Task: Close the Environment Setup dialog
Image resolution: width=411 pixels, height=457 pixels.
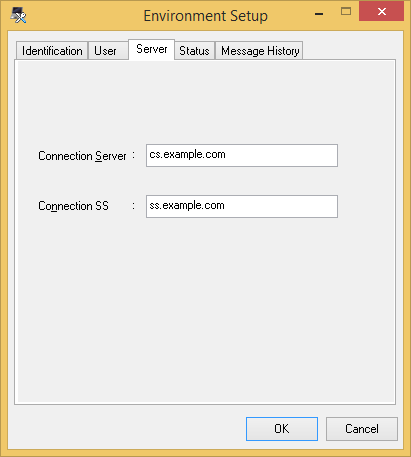Action: pyautogui.click(x=382, y=12)
